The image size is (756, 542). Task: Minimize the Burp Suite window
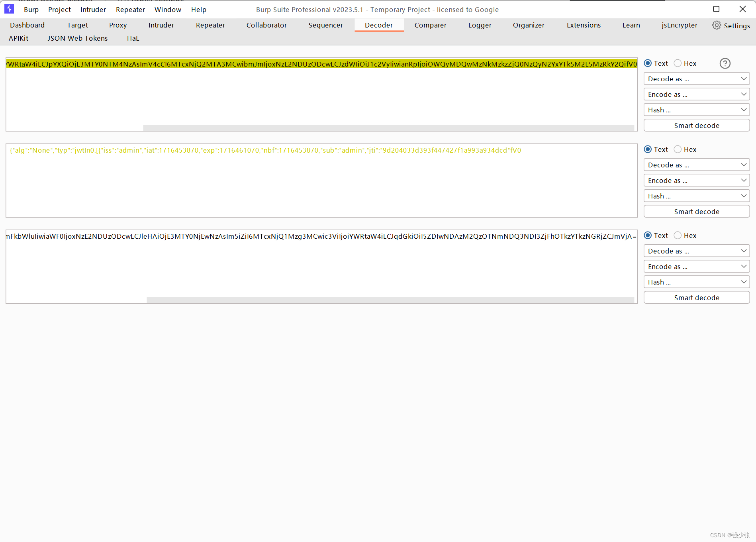coord(690,9)
